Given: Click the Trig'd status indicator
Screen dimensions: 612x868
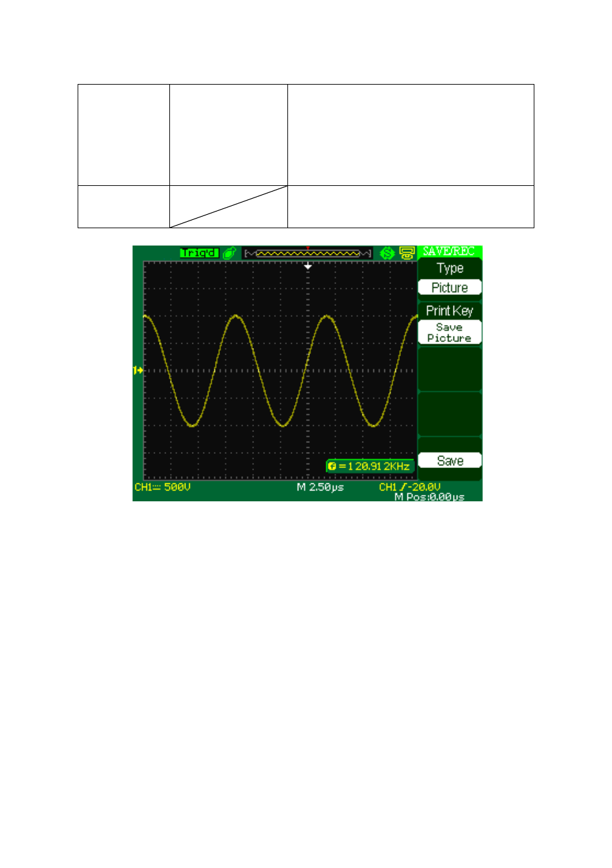Looking at the screenshot, I should click(x=200, y=253).
